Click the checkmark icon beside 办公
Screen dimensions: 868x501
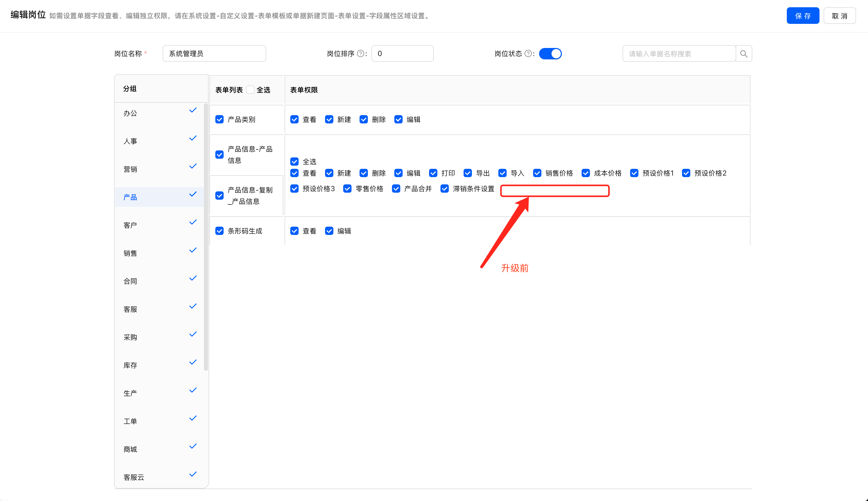(193, 110)
